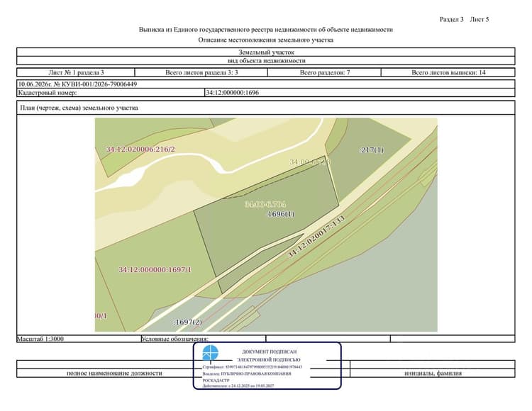Click the Всего разделов: 7 cell

coord(324,72)
